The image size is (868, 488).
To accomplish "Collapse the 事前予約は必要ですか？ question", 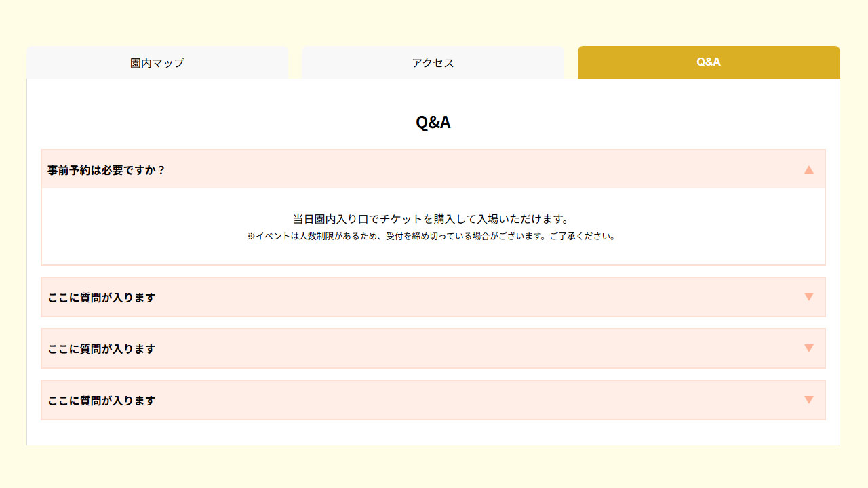I will tap(433, 169).
